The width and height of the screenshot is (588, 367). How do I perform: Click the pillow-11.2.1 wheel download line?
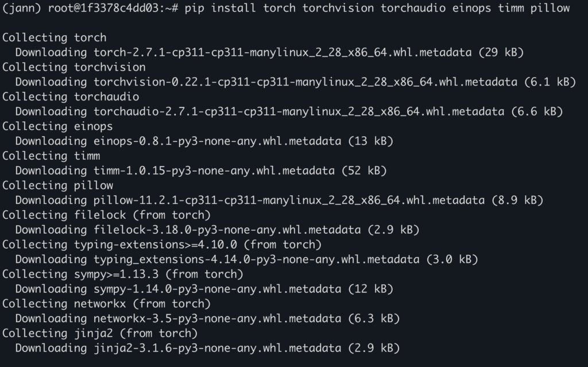pos(279,200)
